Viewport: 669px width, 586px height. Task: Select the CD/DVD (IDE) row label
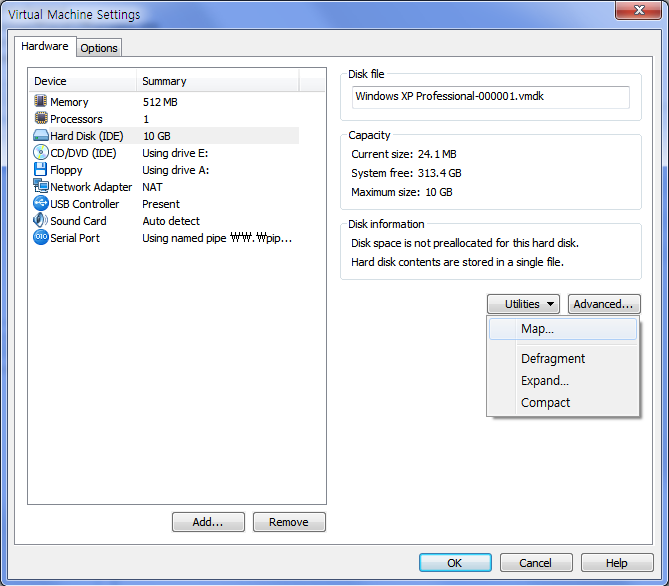point(84,153)
